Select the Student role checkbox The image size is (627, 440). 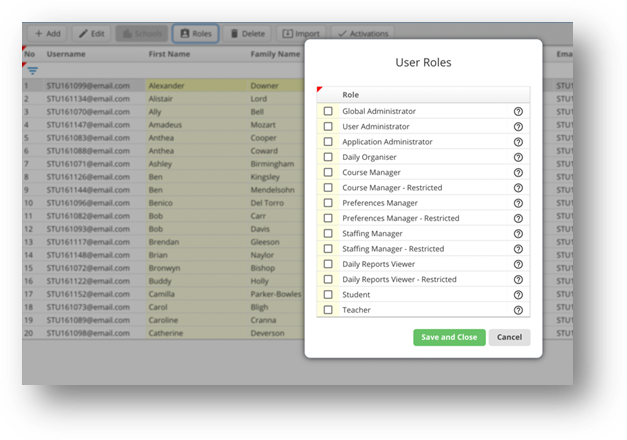328,294
